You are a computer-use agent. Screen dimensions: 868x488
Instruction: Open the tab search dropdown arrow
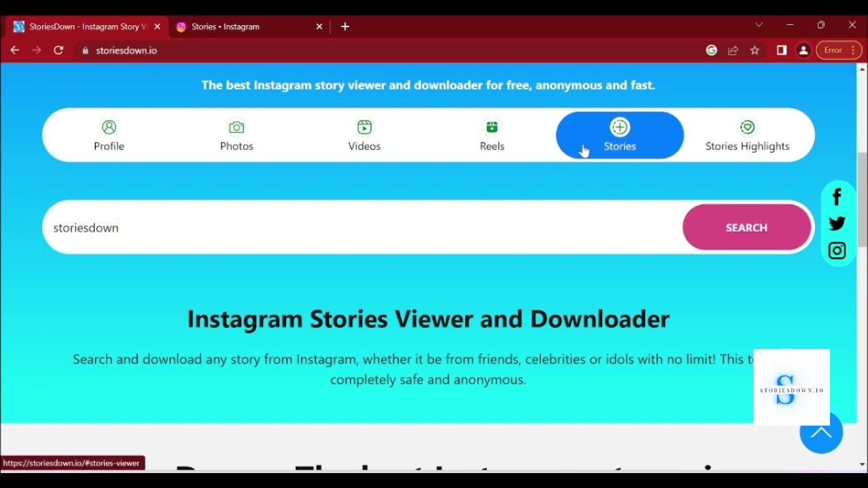759,25
